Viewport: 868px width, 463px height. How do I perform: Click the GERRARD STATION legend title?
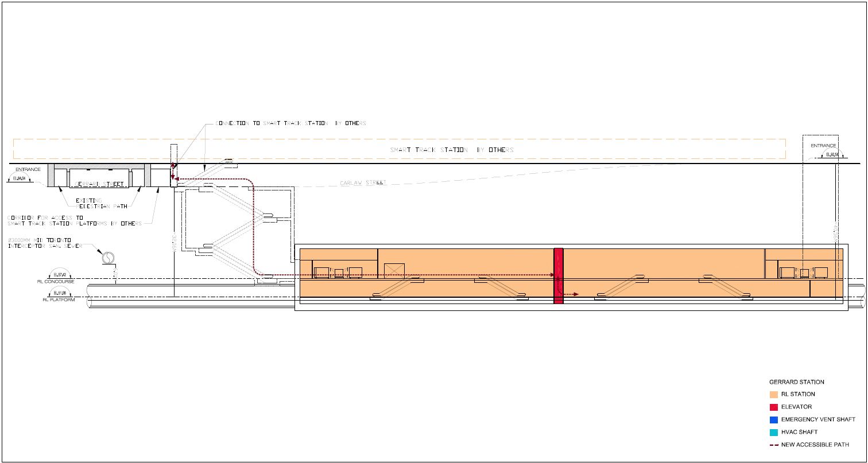796,382
